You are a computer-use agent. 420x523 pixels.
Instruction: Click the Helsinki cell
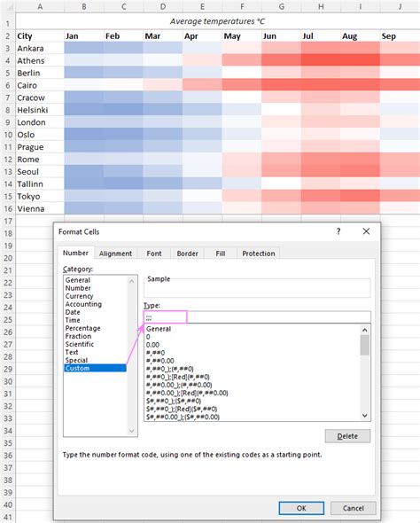click(x=40, y=110)
